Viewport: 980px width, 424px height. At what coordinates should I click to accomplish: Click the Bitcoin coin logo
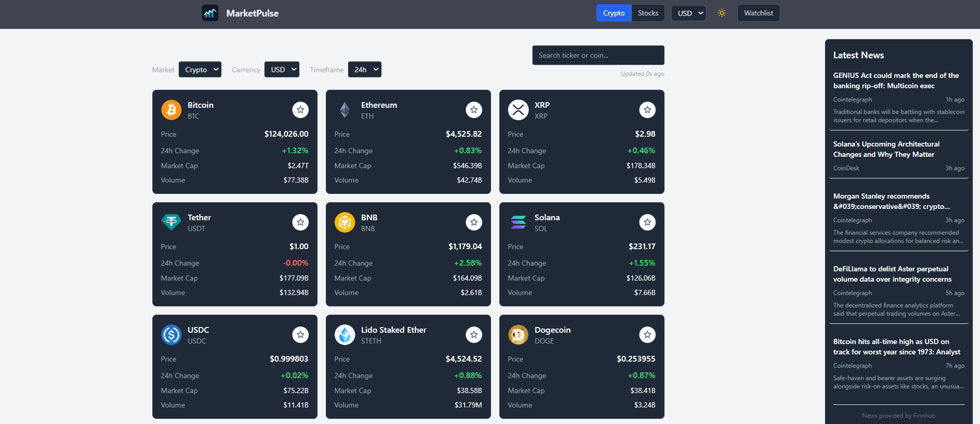tap(171, 110)
